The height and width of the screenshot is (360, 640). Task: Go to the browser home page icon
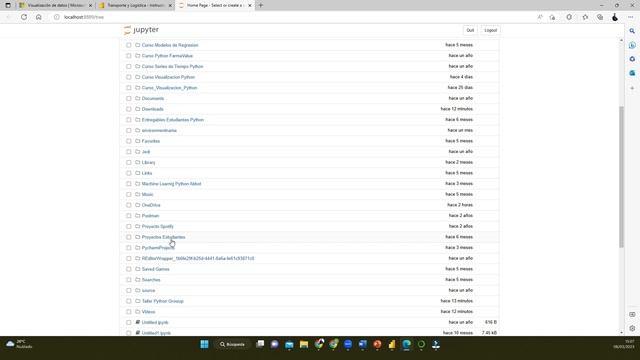pyautogui.click(x=38, y=17)
